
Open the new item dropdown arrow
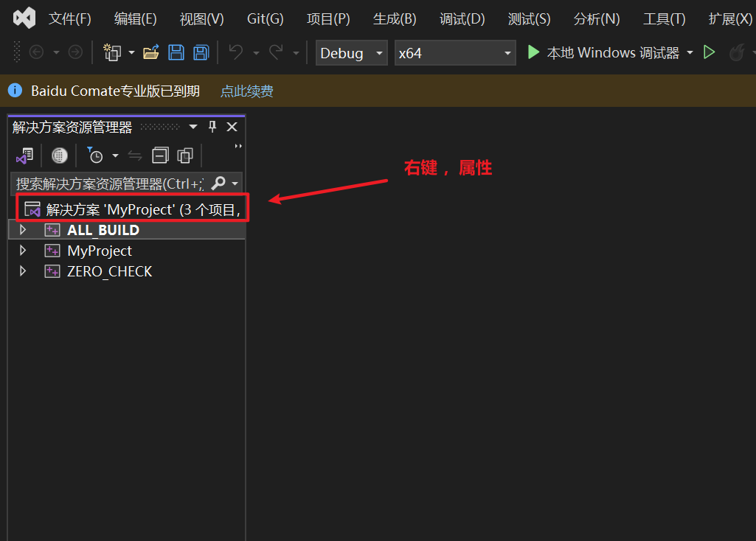click(131, 52)
